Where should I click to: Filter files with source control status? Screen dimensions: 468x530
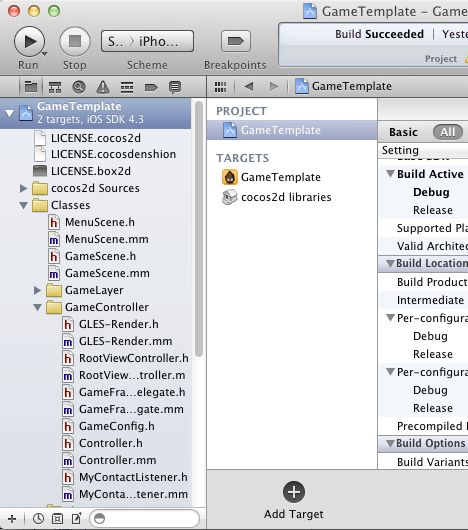[57, 519]
